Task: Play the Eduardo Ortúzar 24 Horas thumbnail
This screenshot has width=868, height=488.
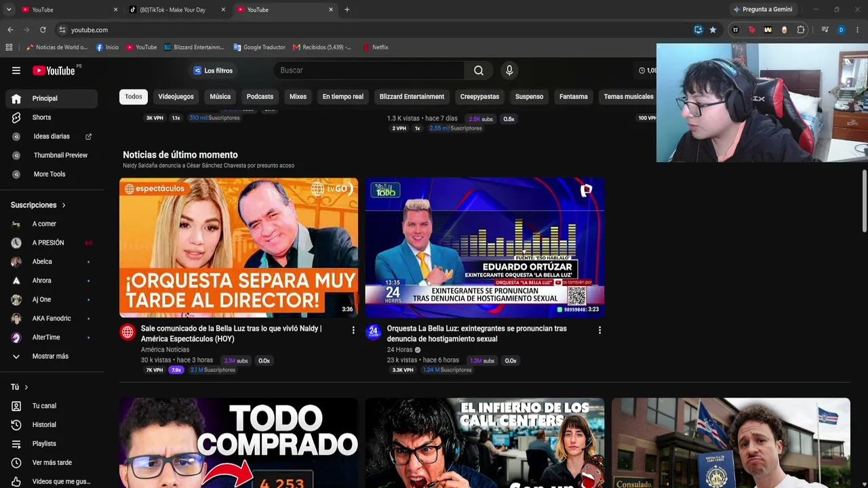Action: [x=485, y=247]
